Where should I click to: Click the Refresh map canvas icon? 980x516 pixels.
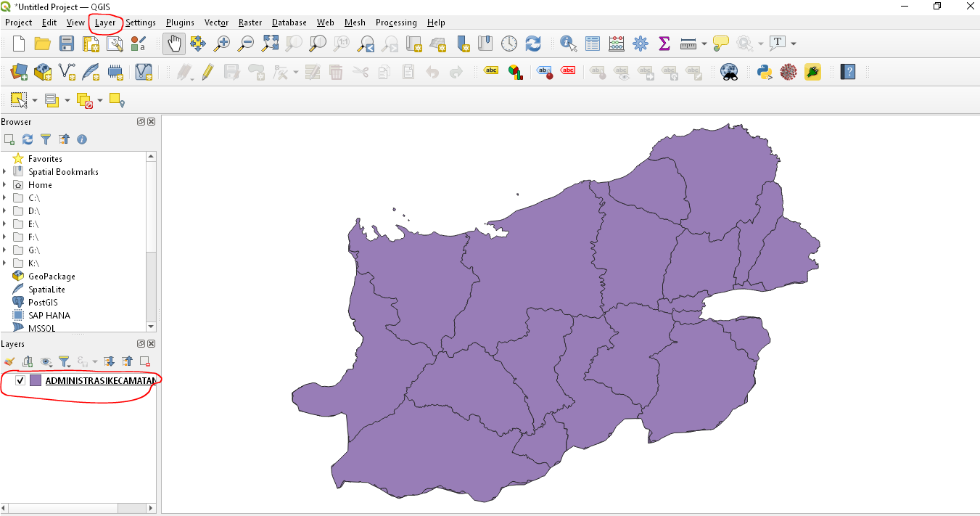pyautogui.click(x=533, y=44)
